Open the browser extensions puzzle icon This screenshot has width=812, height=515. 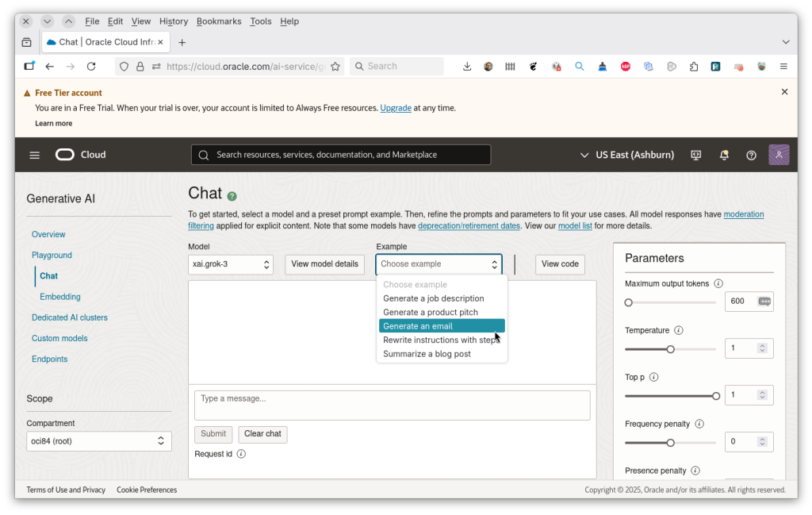(694, 67)
